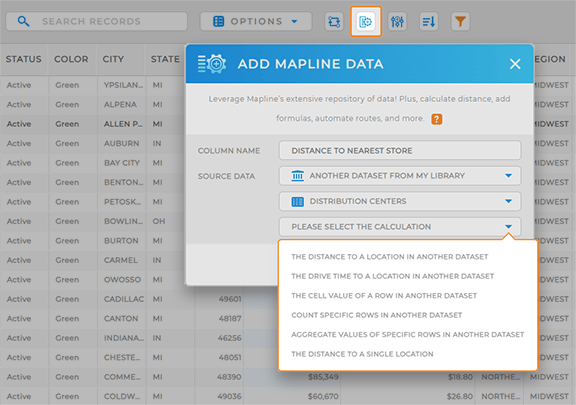Choose The Distance To A Location In Another Dataset
576x405 pixels.
tap(389, 257)
